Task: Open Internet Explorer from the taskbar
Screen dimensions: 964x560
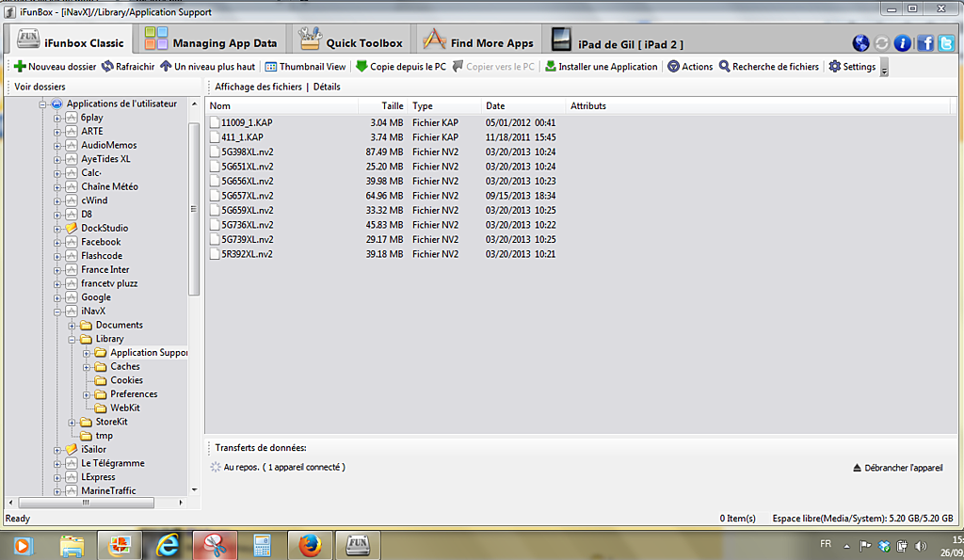Action: [168, 545]
